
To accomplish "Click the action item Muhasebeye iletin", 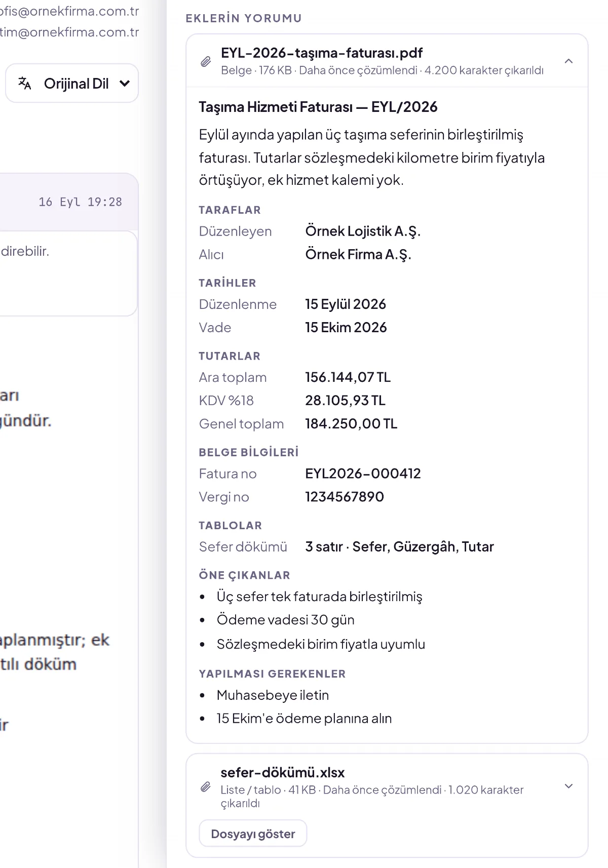I will pyautogui.click(x=273, y=695).
